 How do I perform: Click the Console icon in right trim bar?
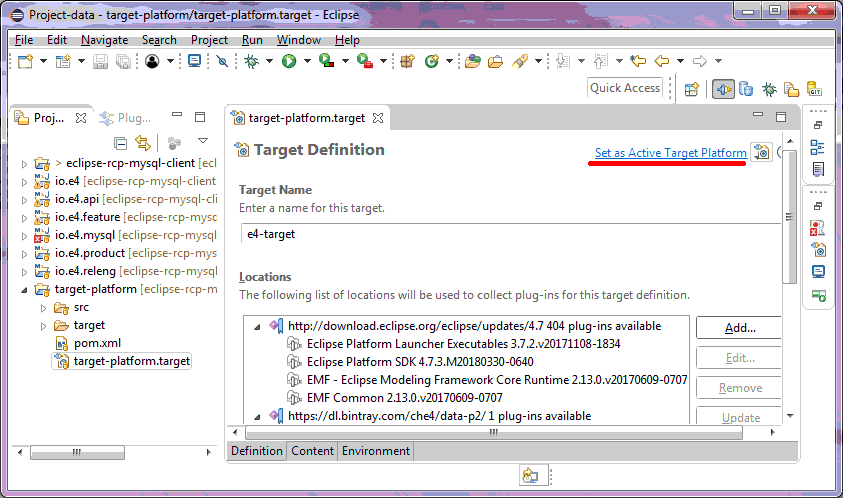point(818,272)
